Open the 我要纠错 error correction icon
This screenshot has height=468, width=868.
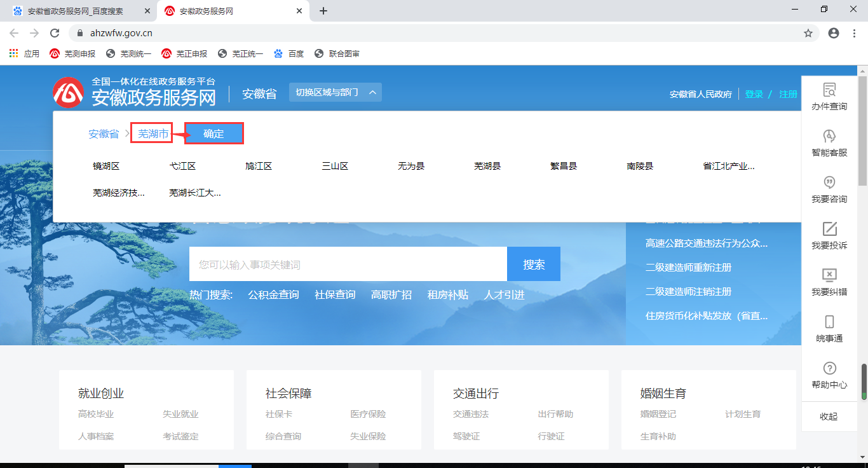pyautogui.click(x=829, y=276)
